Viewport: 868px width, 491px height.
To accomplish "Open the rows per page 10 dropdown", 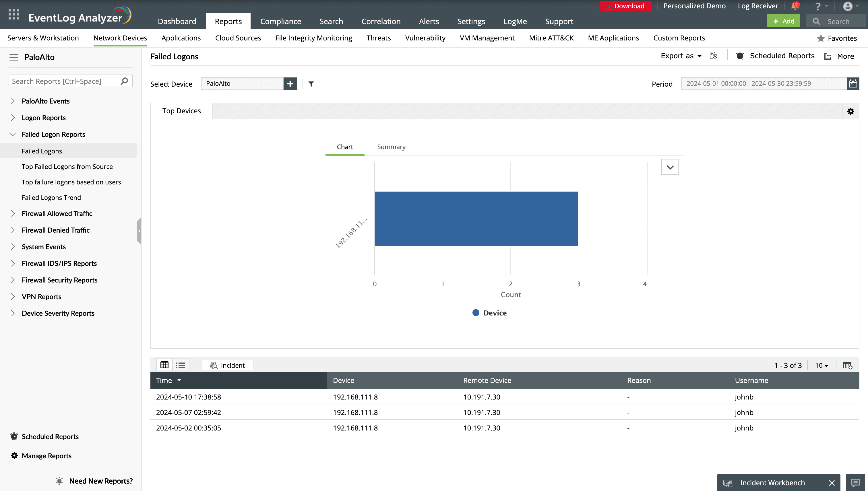I will [x=821, y=365].
